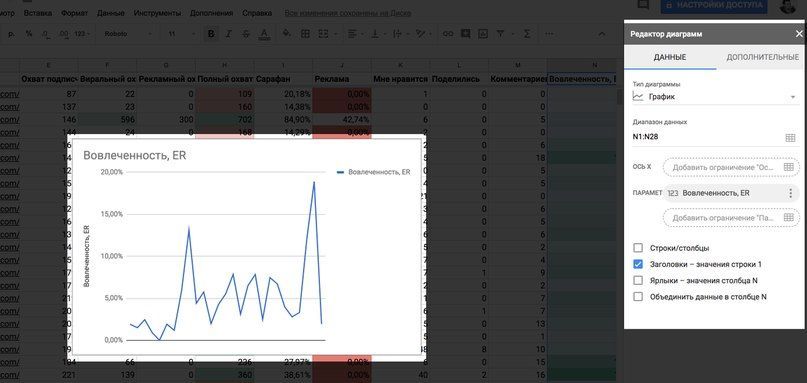Click the Добавить ограничение field for ОСЬ X
The width and height of the screenshot is (807, 383).
[731, 167]
